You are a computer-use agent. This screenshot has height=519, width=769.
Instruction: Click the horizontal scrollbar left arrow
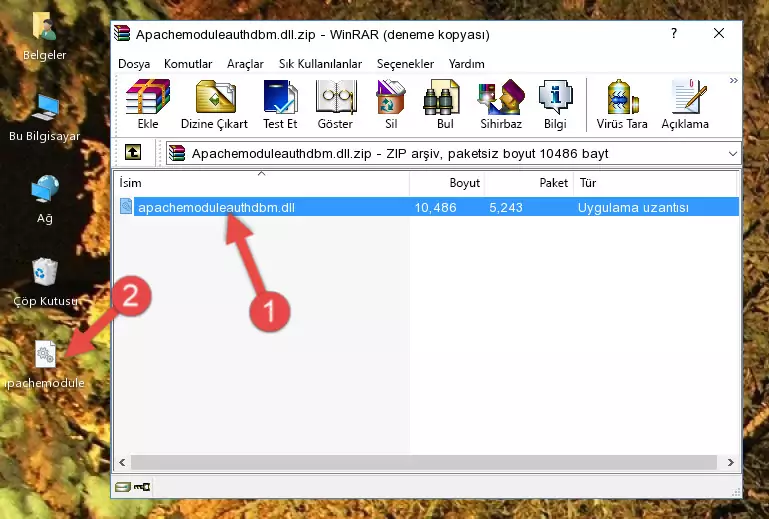click(x=122, y=462)
